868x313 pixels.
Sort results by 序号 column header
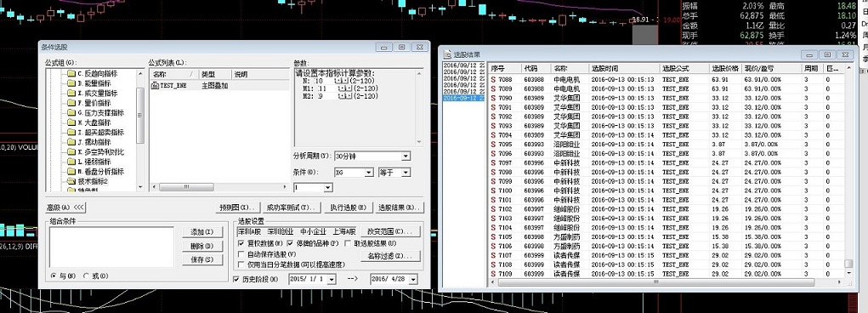(x=504, y=69)
